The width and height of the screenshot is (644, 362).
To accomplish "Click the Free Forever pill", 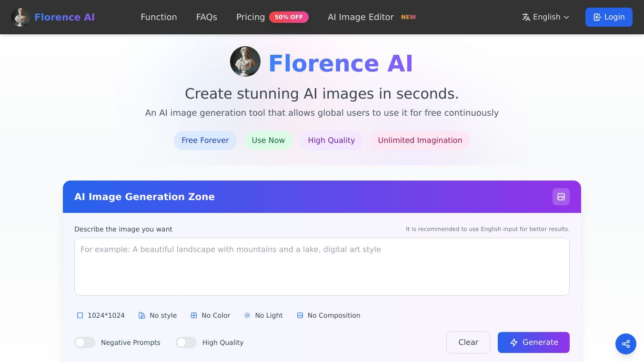I will [x=205, y=141].
